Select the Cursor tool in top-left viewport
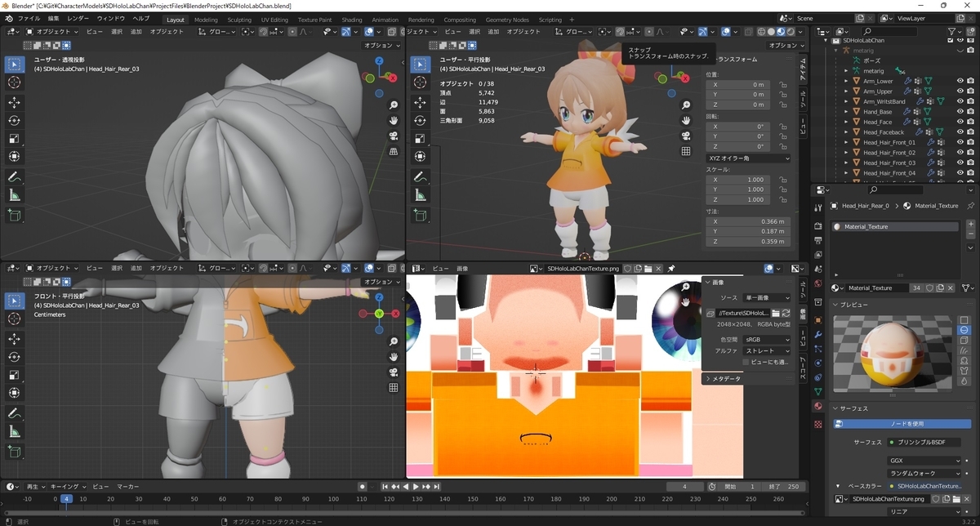The image size is (980, 526). tap(15, 82)
